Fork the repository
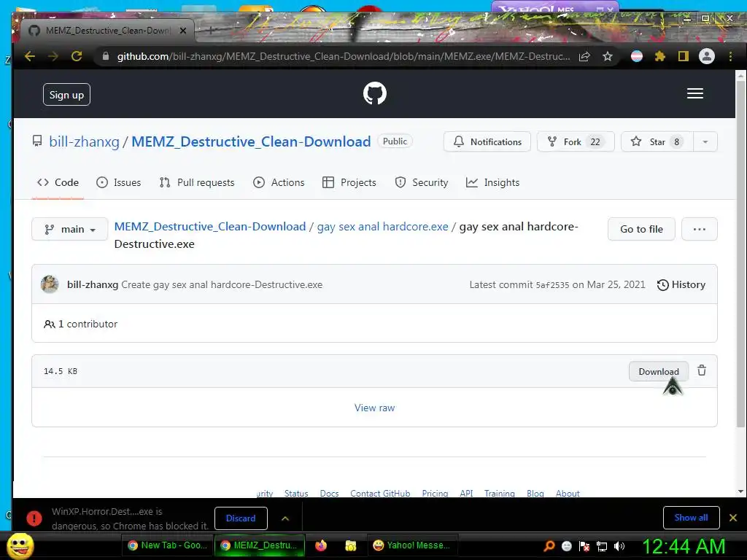Viewport: 747px width, 560px height. [576, 142]
